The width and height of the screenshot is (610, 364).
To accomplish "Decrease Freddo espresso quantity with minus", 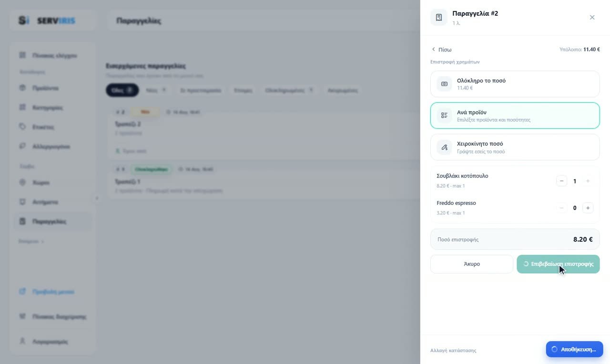I will tap(561, 208).
